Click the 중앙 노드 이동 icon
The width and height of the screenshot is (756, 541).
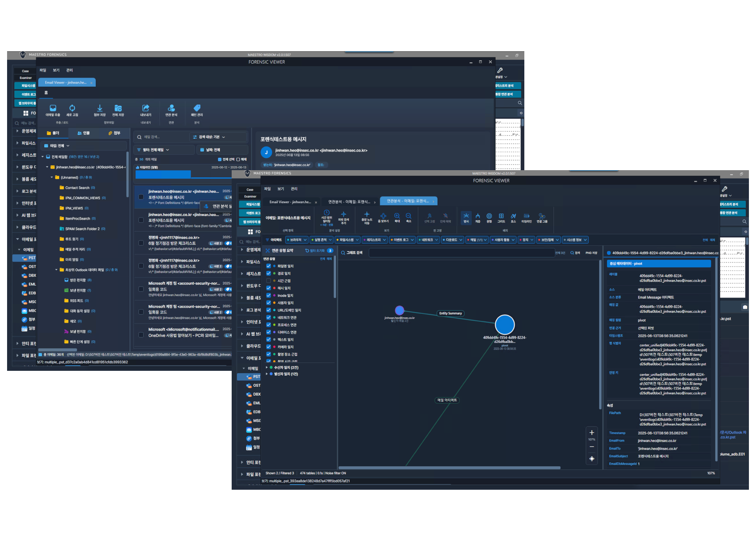[367, 214]
